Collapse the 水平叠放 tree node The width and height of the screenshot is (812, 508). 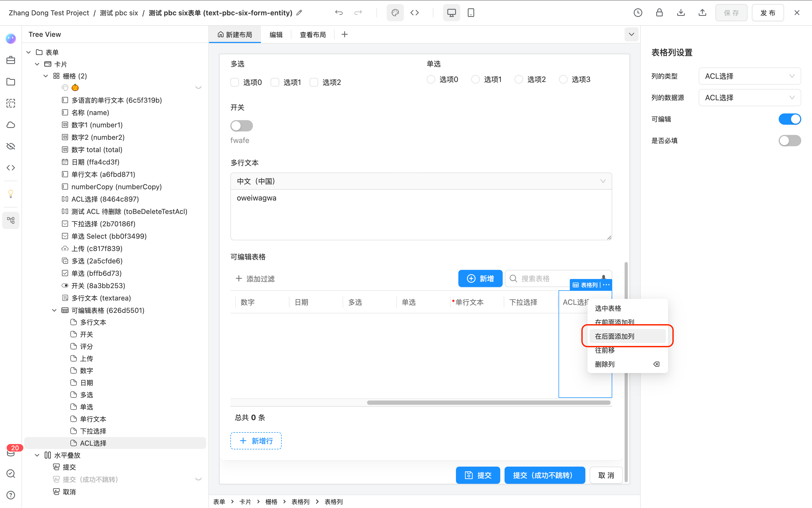click(x=37, y=455)
